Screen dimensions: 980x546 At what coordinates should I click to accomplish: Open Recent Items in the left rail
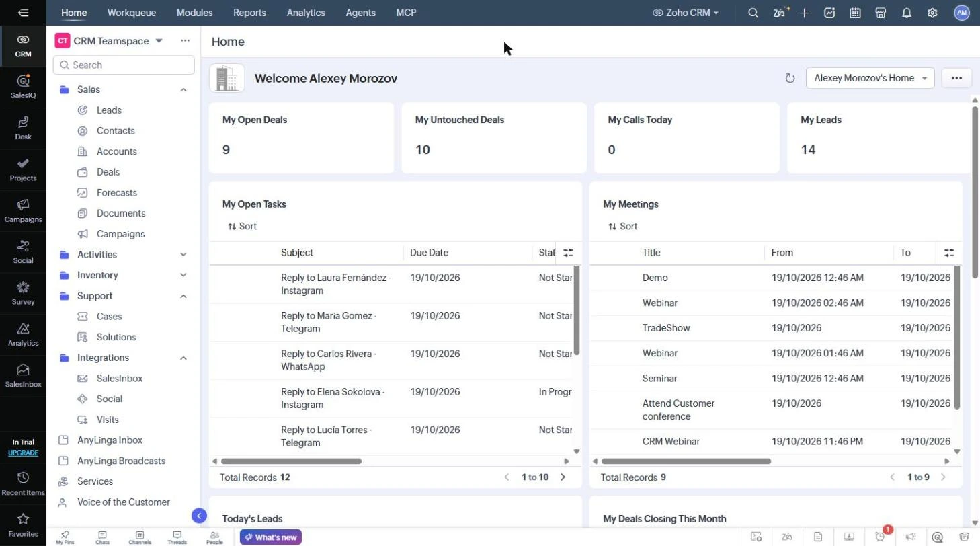[x=23, y=484]
